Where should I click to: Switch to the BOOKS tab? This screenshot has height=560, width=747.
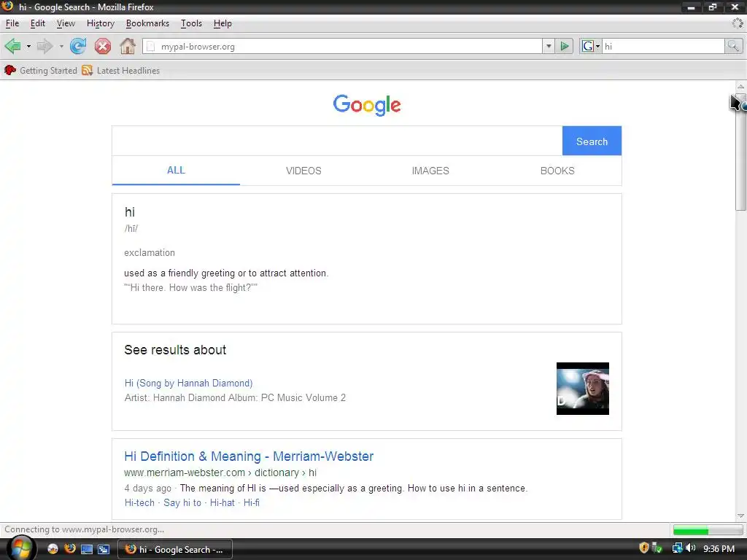[557, 171]
